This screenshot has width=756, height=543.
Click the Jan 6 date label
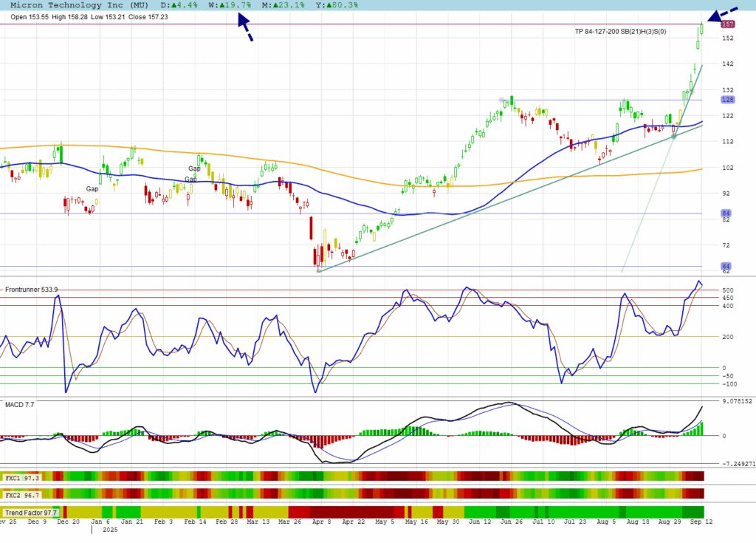(100, 522)
